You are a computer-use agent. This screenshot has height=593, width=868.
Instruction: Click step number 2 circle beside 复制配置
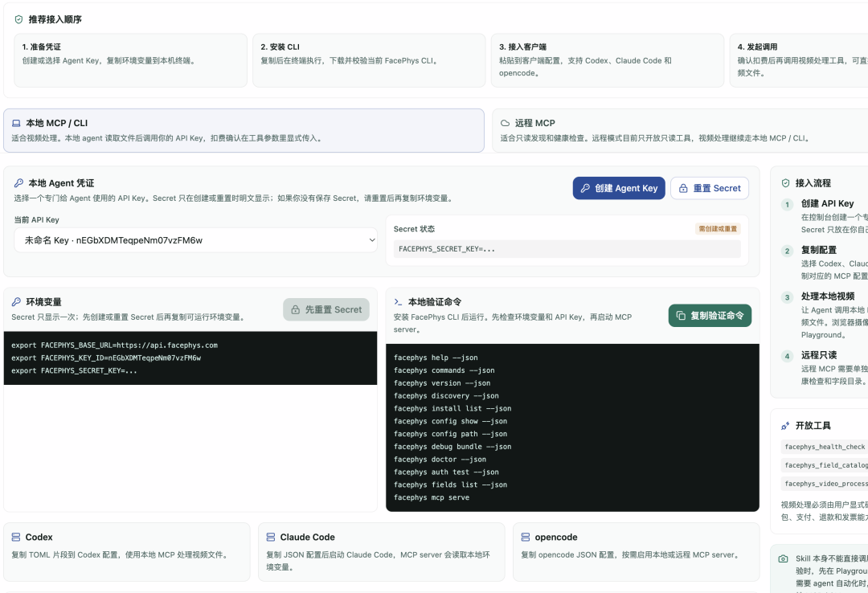(787, 252)
